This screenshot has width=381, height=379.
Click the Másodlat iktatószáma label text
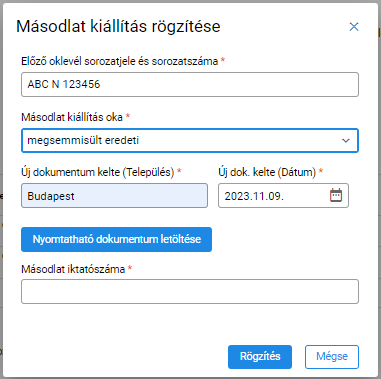click(73, 269)
